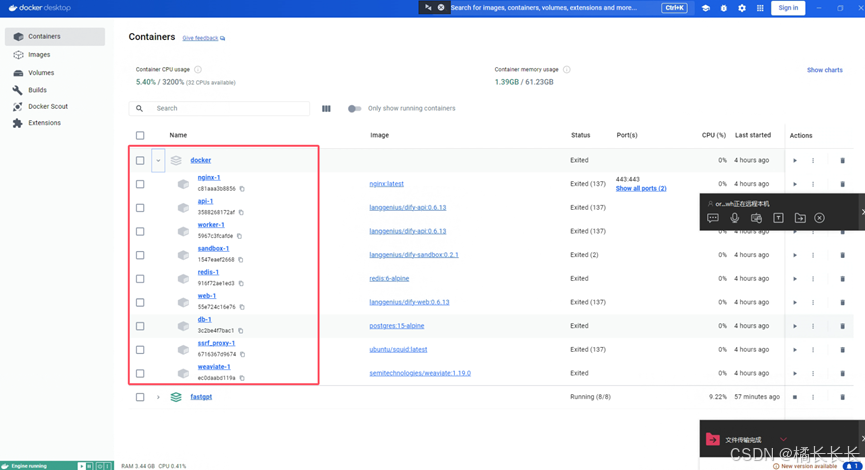Open the fastgpt stack link
The width and height of the screenshot is (865, 470).
(201, 397)
